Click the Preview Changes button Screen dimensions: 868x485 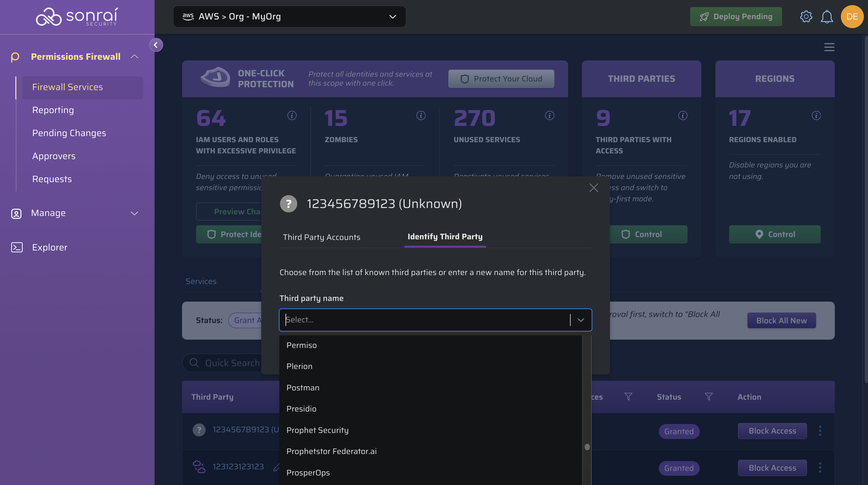[x=229, y=211]
